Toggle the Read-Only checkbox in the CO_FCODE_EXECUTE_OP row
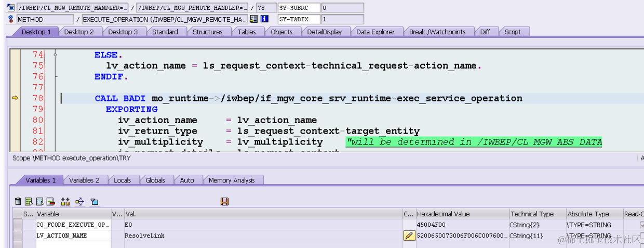Viewport: 644px width, 248px height. [642, 225]
